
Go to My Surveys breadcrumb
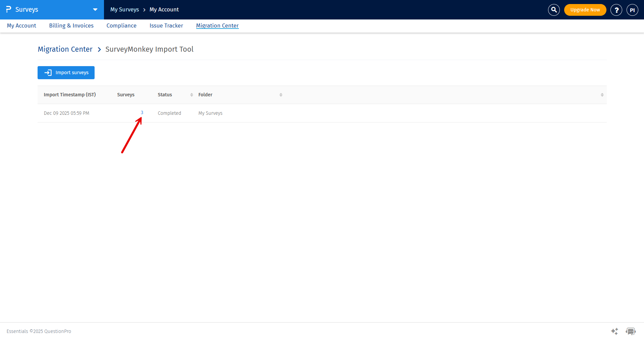tap(124, 9)
